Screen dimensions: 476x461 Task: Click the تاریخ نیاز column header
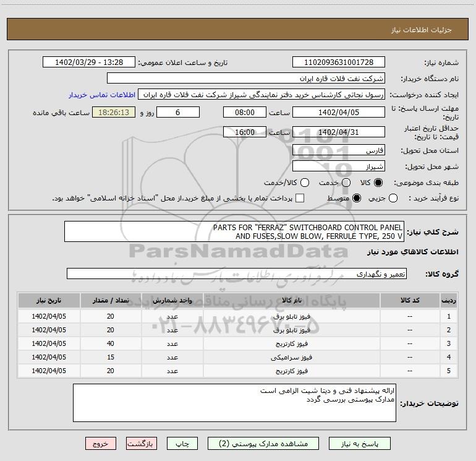point(49,300)
